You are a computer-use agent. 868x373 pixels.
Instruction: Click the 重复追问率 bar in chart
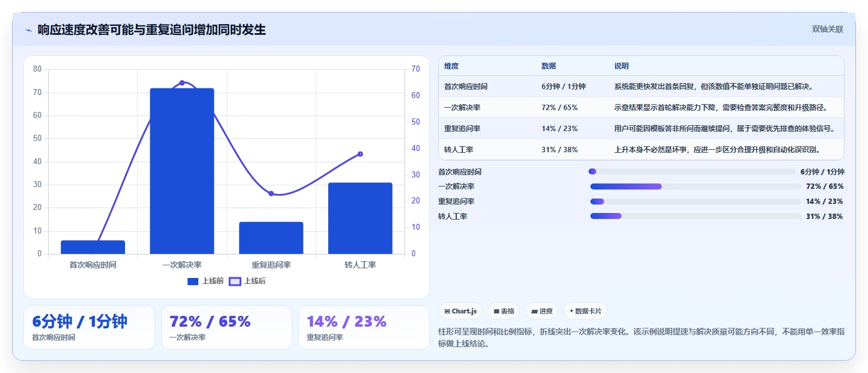coord(271,238)
